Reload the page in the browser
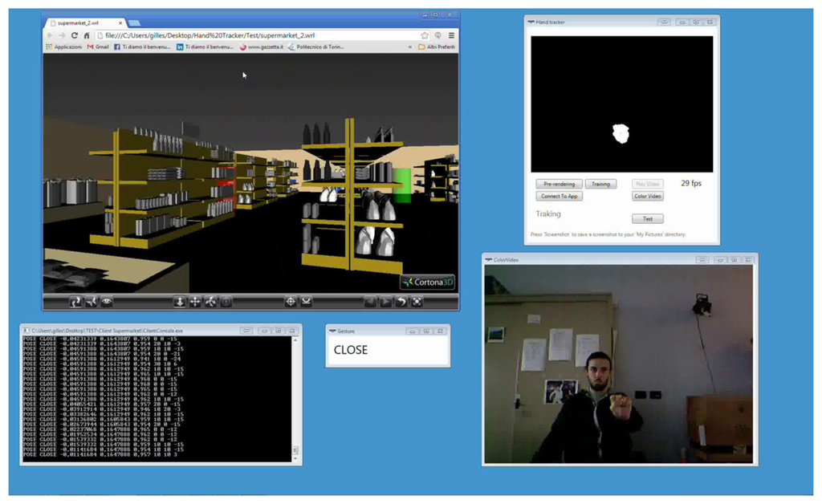The height and width of the screenshot is (504, 822). coord(75,36)
